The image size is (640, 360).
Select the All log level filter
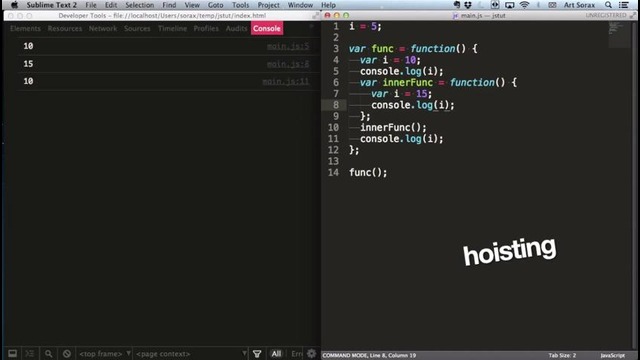pos(276,353)
